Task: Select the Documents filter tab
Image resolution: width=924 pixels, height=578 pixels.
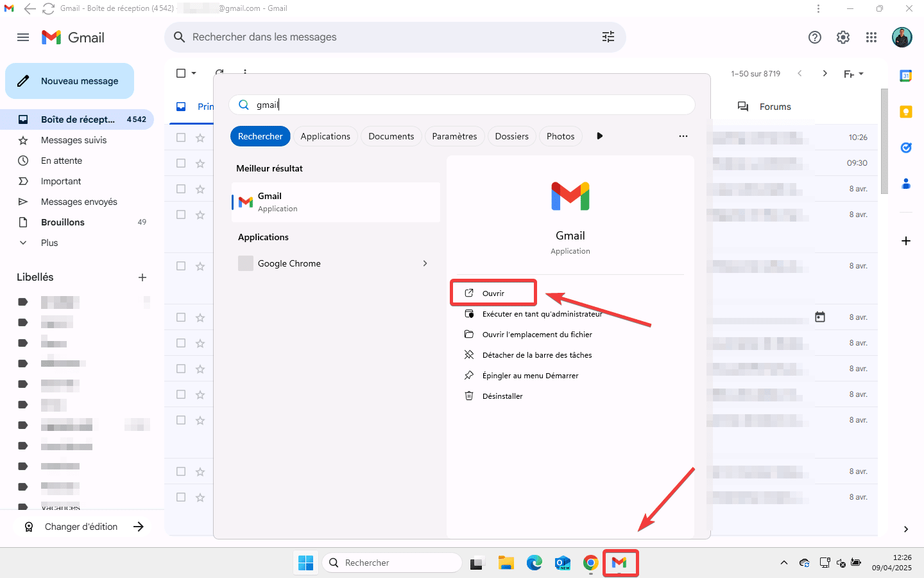Action: [391, 136]
